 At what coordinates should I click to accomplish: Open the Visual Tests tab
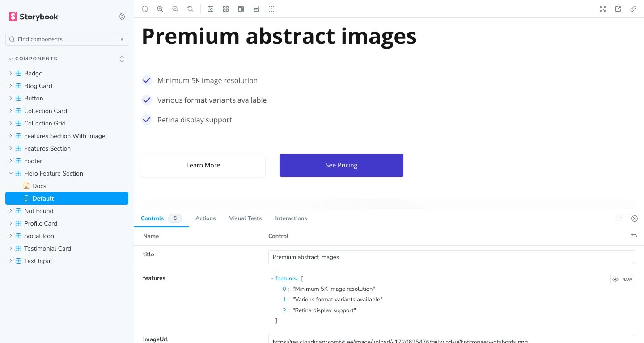pos(246,218)
